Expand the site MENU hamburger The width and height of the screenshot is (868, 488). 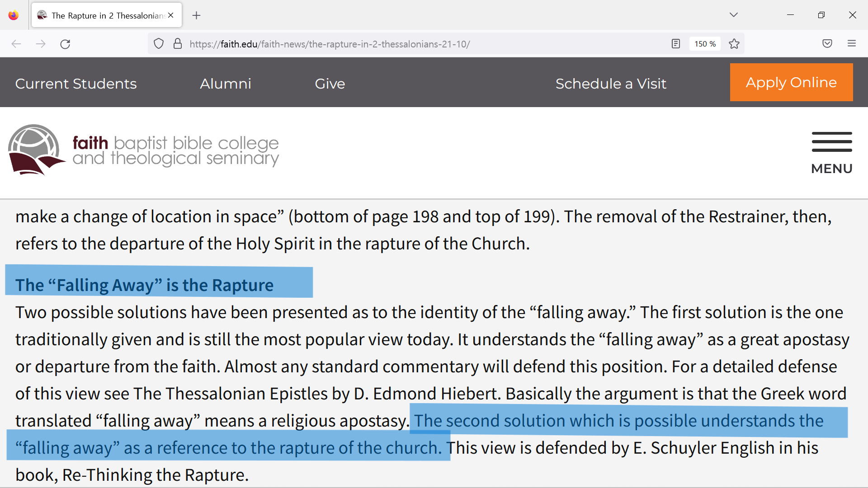[831, 153]
